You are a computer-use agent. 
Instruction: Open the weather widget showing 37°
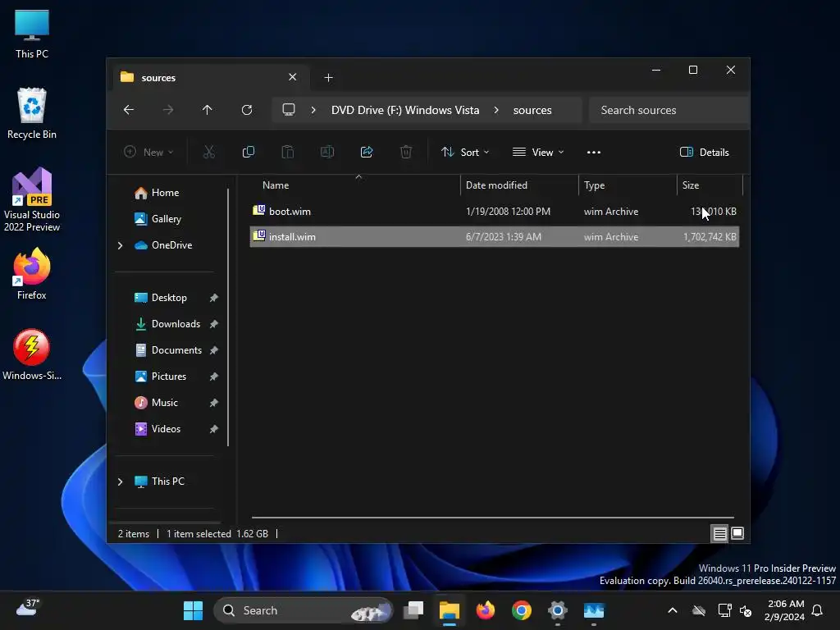(x=28, y=608)
